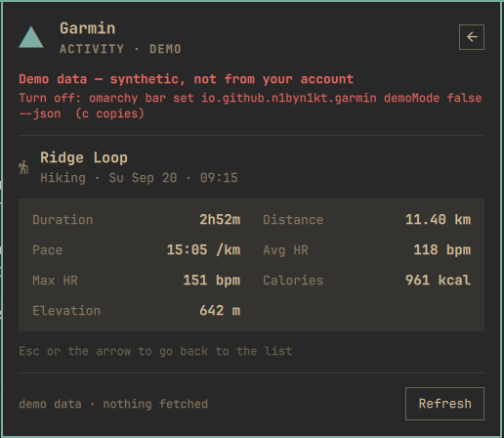Screen dimensions: 504x438
Task: Click the Refresh button
Action: pyautogui.click(x=444, y=404)
